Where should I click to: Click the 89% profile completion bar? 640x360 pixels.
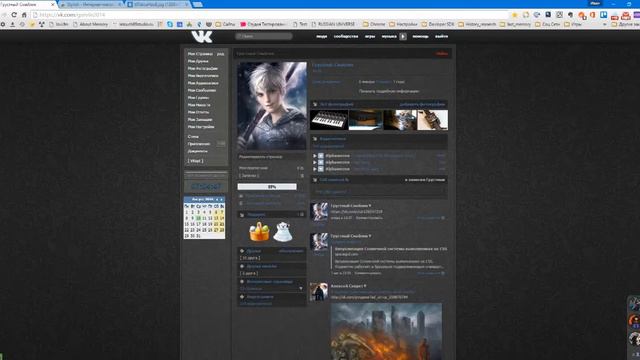(267, 187)
